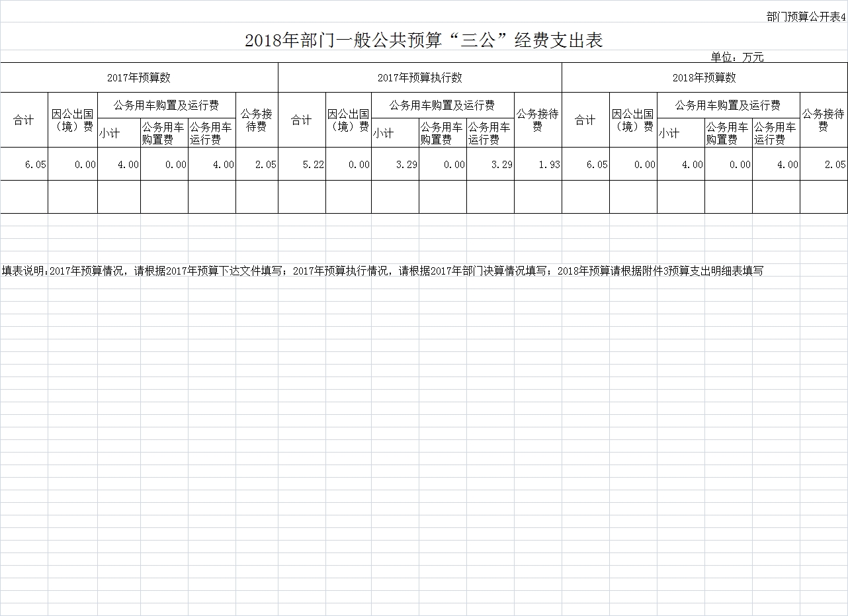Select 公务用车购置费 header in 2017年预算执行数 group
This screenshot has width=848, height=616.
coord(443,133)
